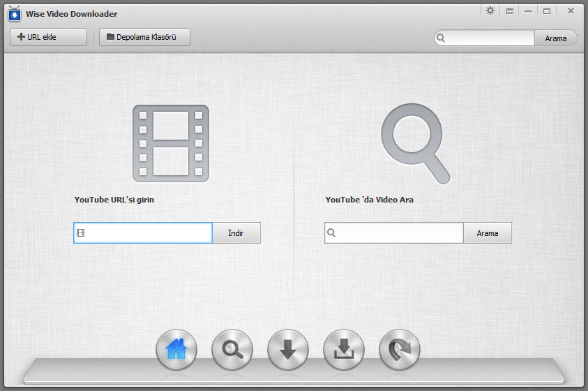Maximize the Wise Video Downloader window

[547, 11]
